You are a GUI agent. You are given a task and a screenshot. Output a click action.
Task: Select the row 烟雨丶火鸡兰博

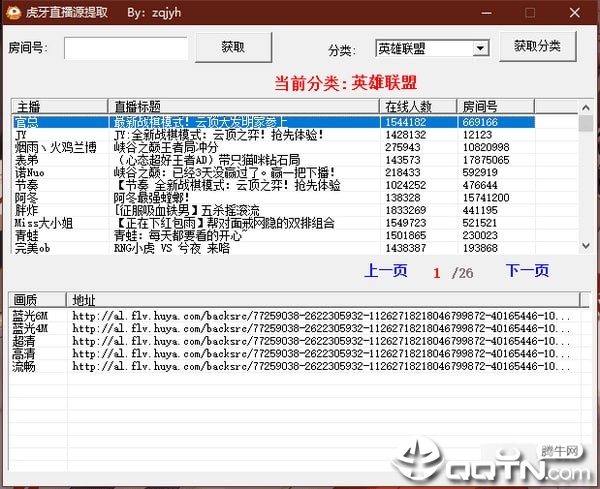[x=274, y=147]
